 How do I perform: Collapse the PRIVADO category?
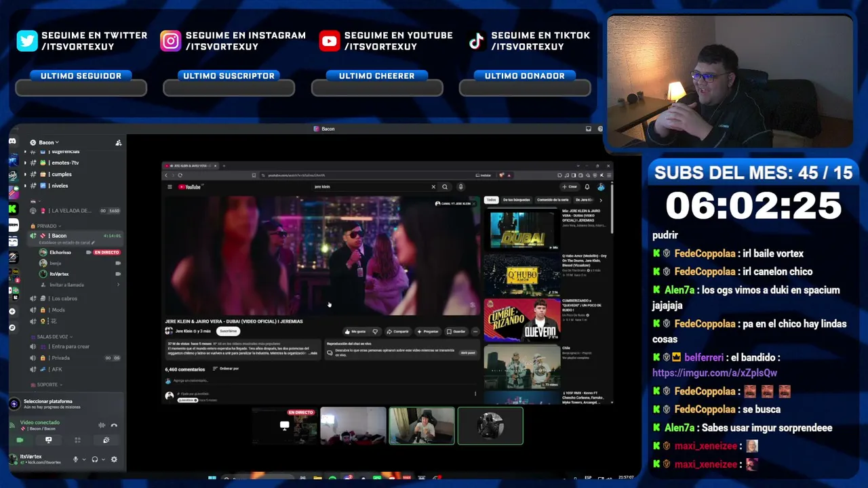click(x=49, y=226)
